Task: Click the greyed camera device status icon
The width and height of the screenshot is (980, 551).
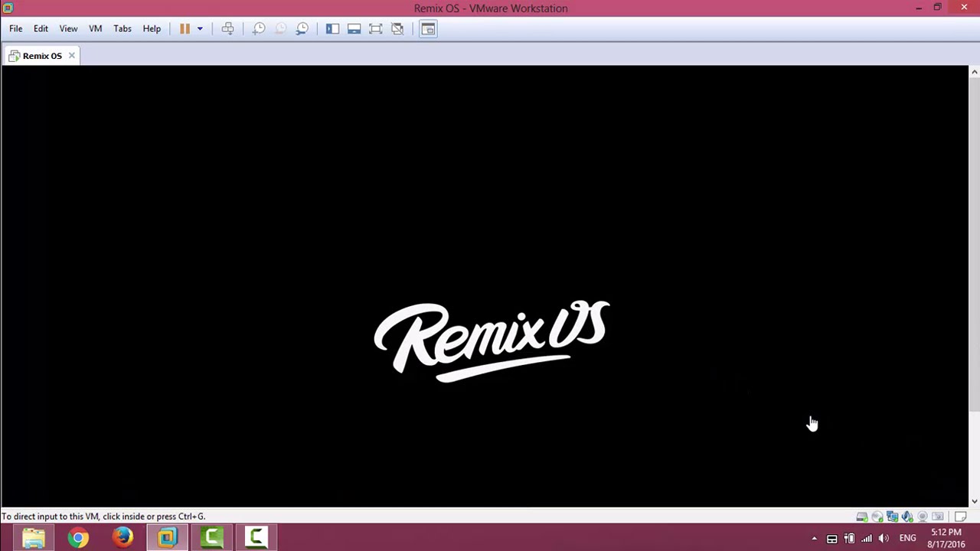Action: point(938,517)
